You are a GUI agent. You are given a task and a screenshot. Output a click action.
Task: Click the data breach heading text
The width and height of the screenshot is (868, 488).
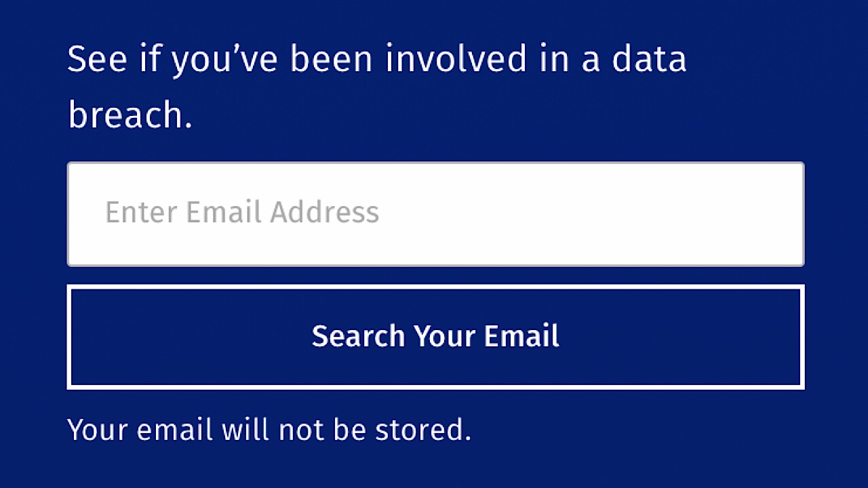click(x=376, y=87)
